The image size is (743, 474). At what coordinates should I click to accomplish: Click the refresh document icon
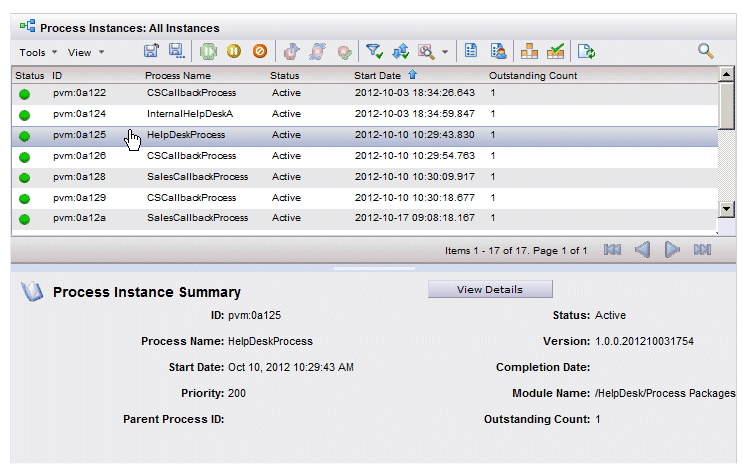pos(586,51)
